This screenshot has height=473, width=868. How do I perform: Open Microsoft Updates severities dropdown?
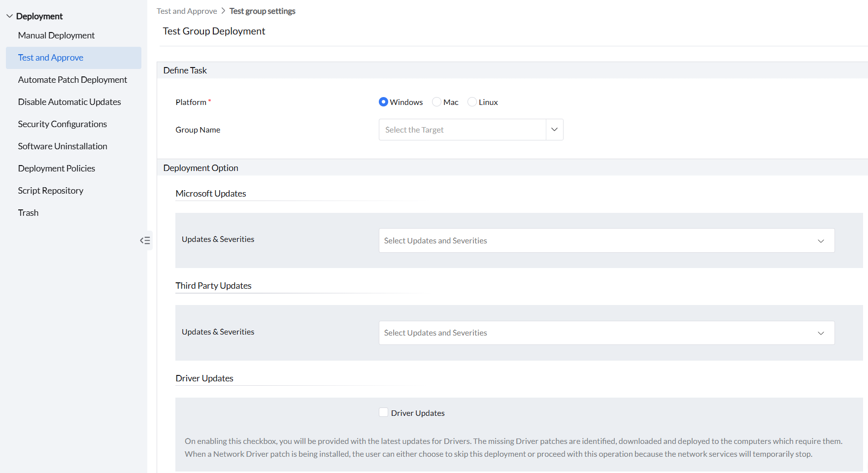(821, 241)
